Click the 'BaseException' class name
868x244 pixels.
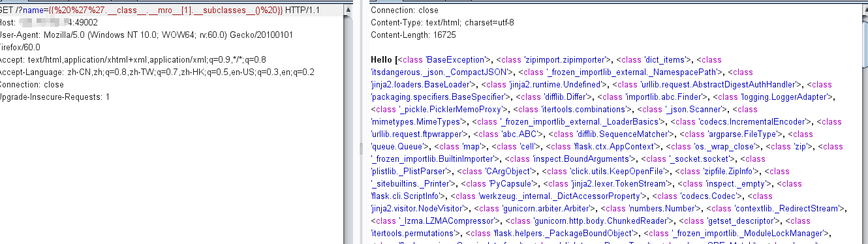click(456, 59)
